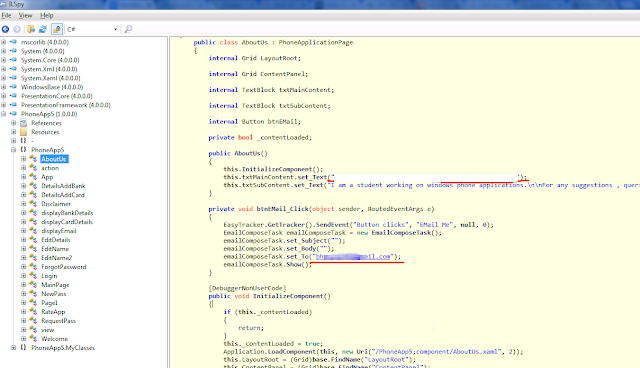The height and width of the screenshot is (368, 640).
Task: Expand the System (4.0.0.0) node
Action: 4,51
